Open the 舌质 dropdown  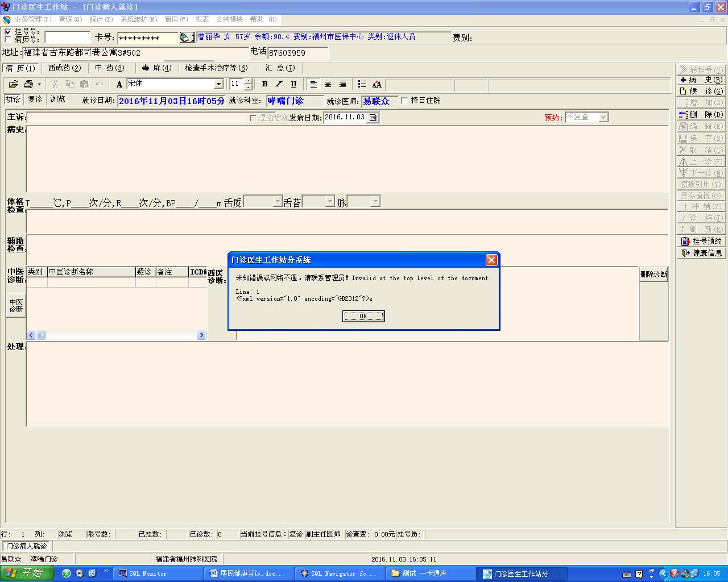coord(278,202)
